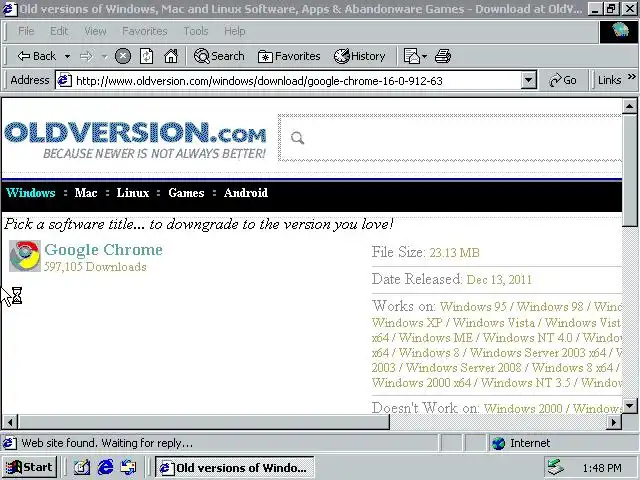Click the vertical scrollbar down arrow
Screen dimensions: 640x480
pyautogui.click(x=630, y=406)
